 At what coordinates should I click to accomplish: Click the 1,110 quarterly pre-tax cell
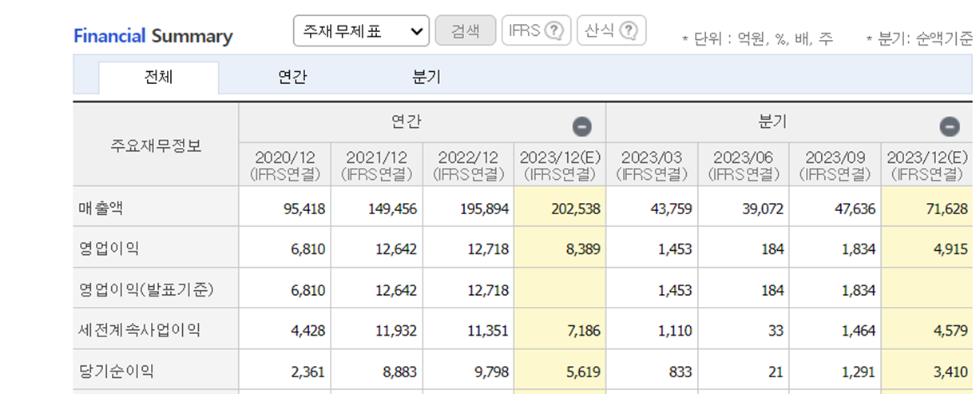click(x=652, y=329)
